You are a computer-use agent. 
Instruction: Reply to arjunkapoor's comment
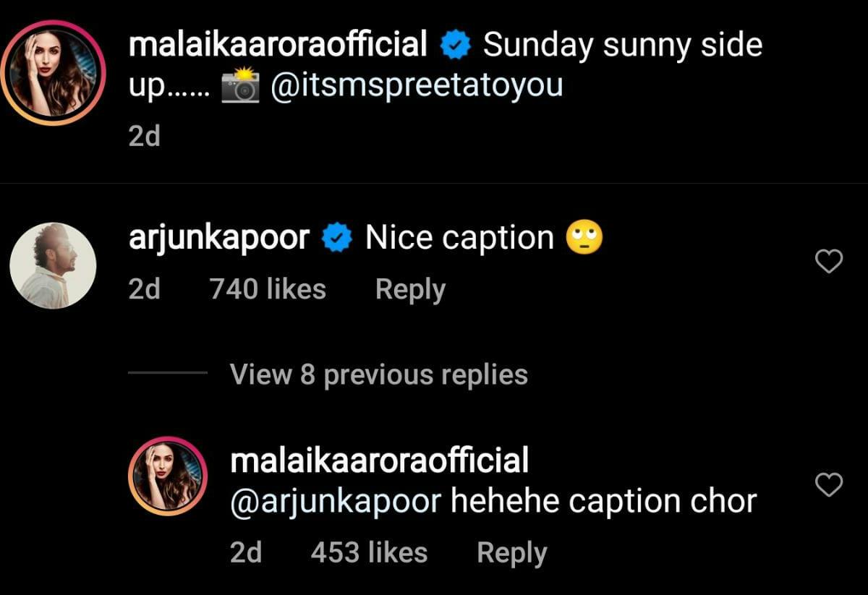[x=410, y=289]
